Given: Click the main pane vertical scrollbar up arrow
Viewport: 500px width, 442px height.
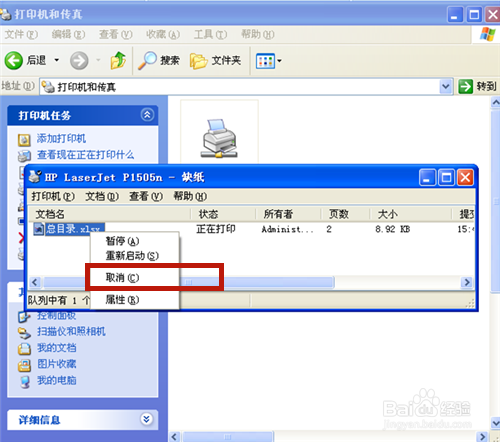Looking at the screenshot, I should click(x=496, y=103).
